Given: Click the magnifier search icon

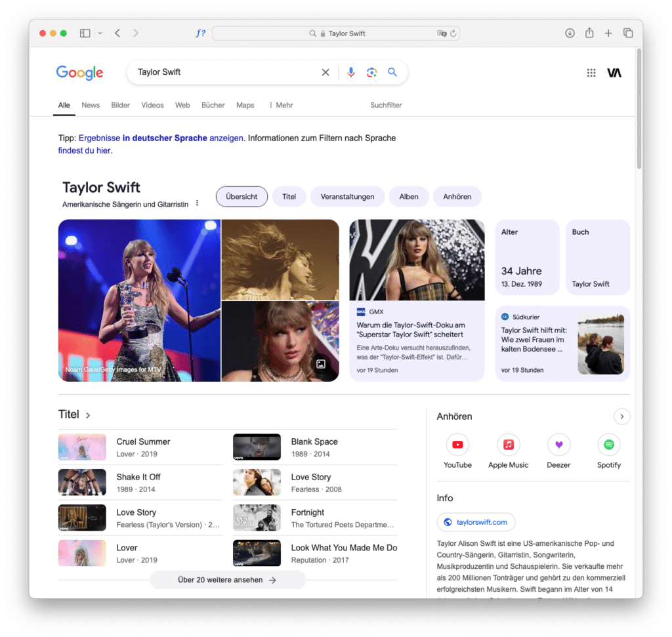Looking at the screenshot, I should [392, 72].
